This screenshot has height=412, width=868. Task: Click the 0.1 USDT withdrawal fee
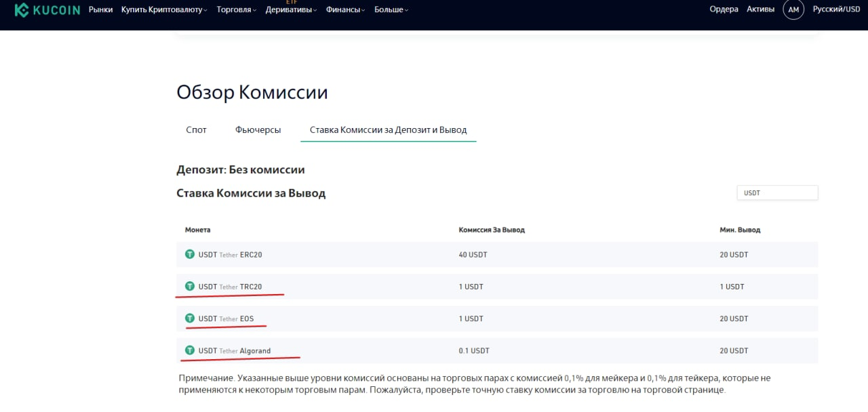coord(473,351)
